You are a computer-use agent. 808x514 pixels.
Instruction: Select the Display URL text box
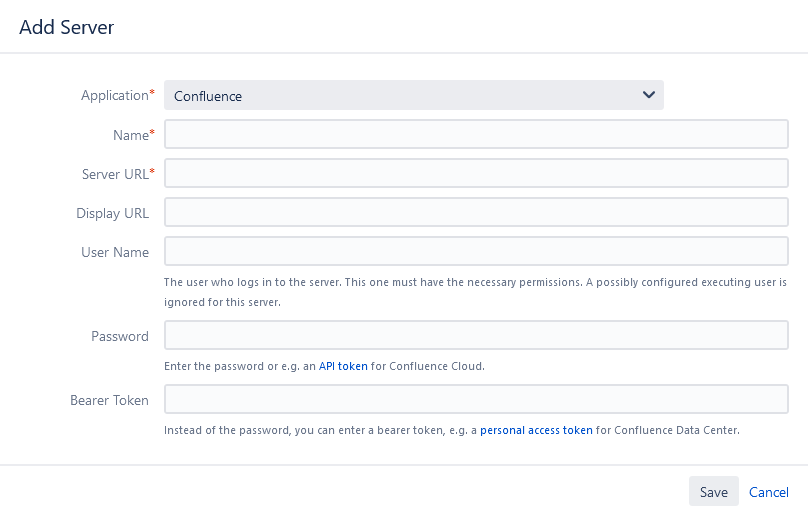point(476,212)
